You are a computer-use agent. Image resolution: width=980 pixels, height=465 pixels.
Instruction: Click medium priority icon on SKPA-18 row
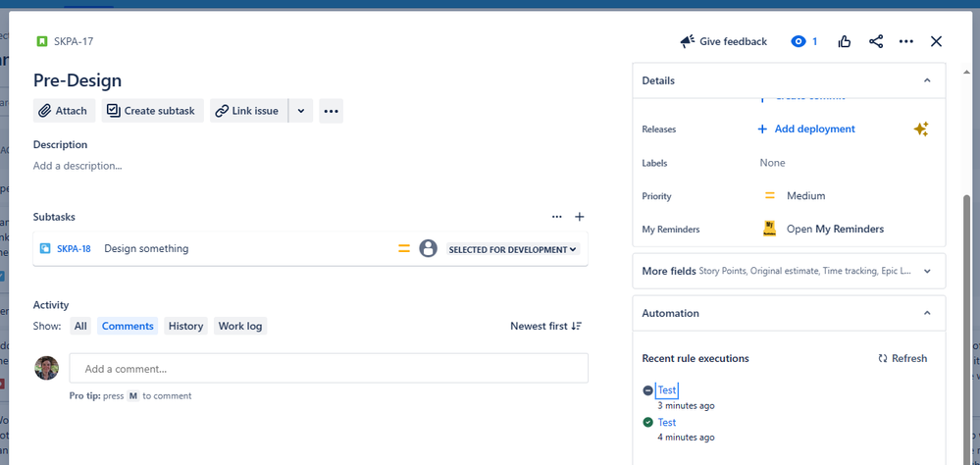click(x=404, y=249)
